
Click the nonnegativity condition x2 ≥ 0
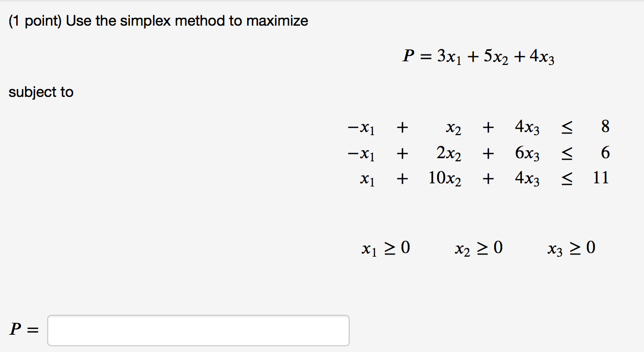(479, 248)
